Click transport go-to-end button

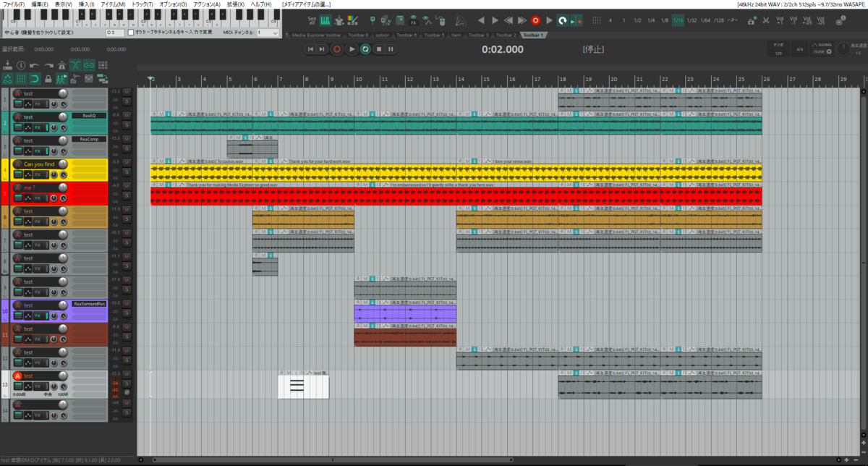pos(322,49)
